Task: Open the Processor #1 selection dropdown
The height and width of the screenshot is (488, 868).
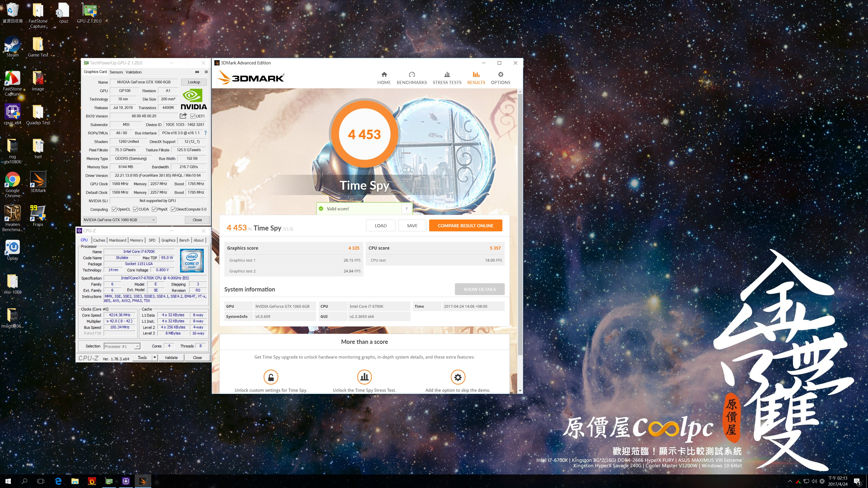Action: click(122, 346)
